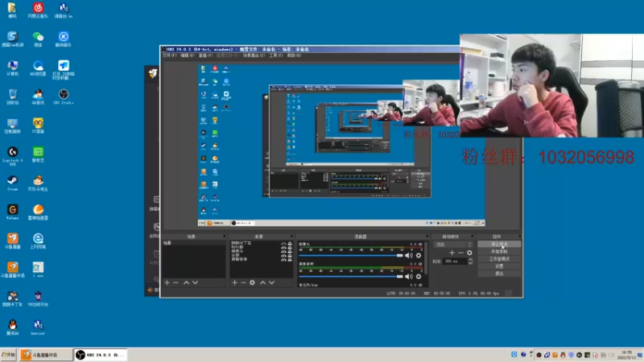
Task: Remove source with the Sources minus icon
Action: [243, 282]
